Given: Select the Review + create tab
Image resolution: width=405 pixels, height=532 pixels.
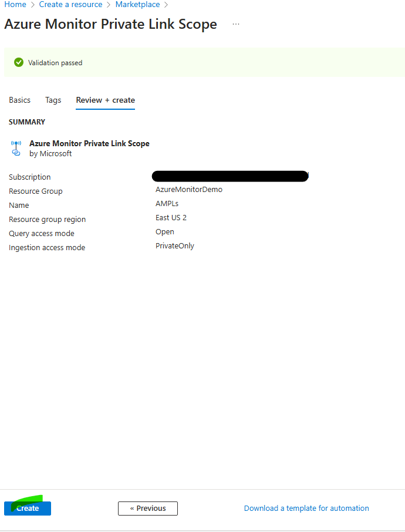Looking at the screenshot, I should point(106,100).
